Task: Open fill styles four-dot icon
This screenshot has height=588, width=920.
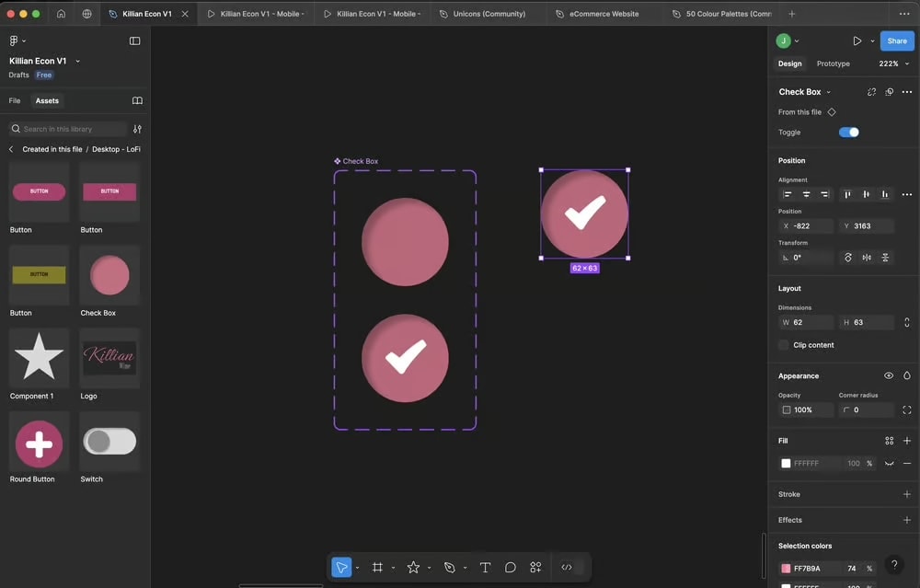Action: pyautogui.click(x=890, y=441)
